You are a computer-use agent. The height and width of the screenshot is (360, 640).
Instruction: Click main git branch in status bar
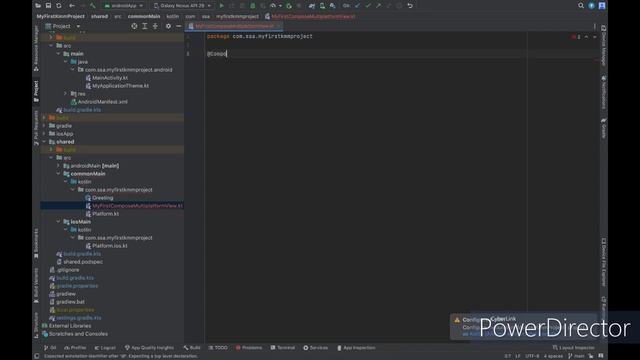[x=576, y=356]
